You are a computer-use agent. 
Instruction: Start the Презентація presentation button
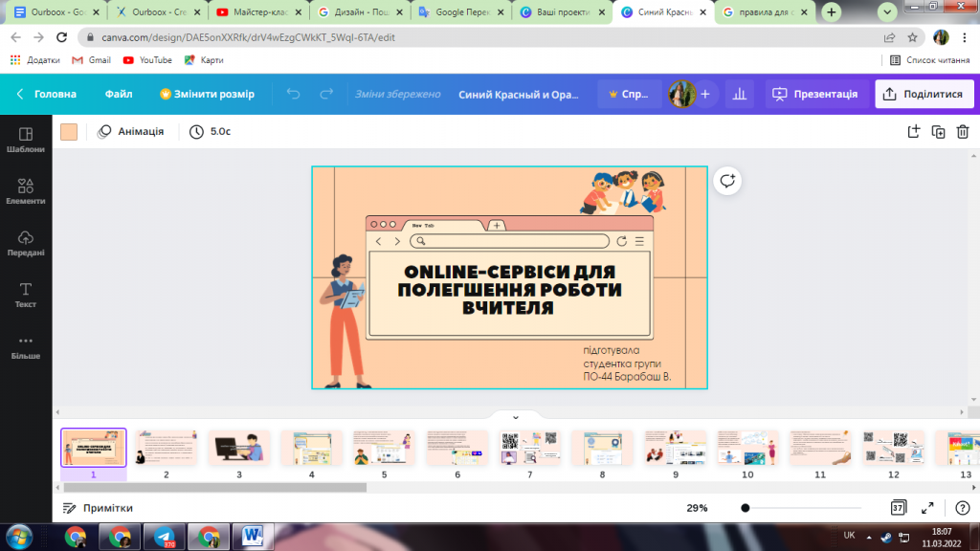tap(815, 94)
